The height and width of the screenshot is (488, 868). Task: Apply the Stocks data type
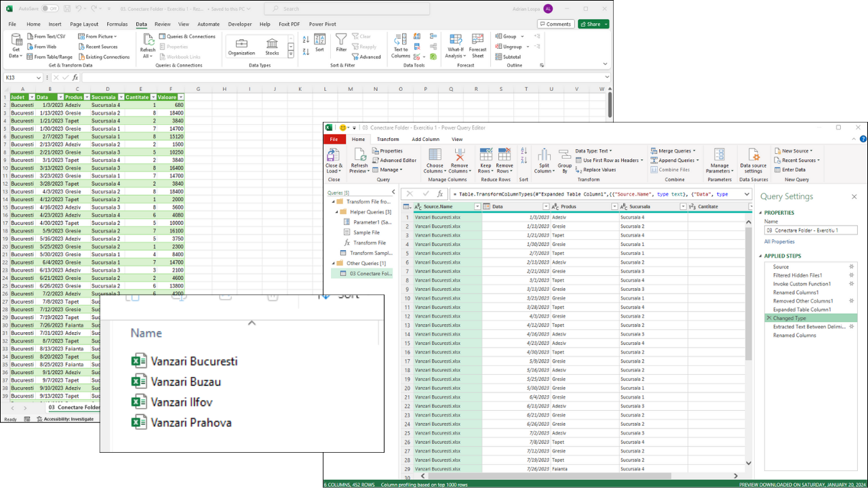272,45
